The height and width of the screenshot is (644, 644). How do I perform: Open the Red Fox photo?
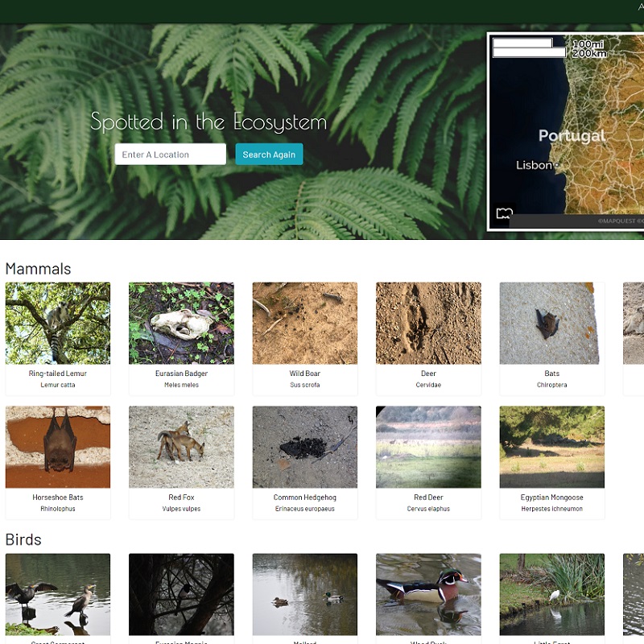[x=182, y=448]
